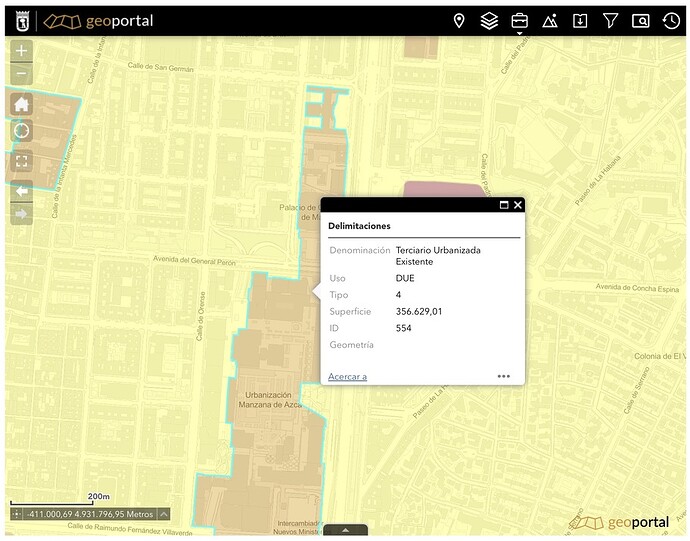The width and height of the screenshot is (690, 541).
Task: Switch to full screen mode
Action: [x=21, y=161]
